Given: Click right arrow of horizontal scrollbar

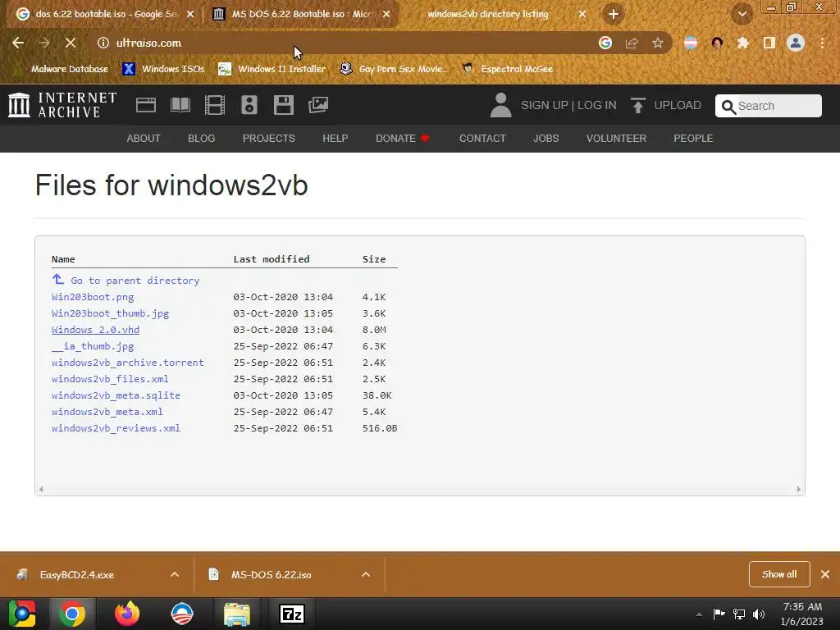Looking at the screenshot, I should (798, 489).
